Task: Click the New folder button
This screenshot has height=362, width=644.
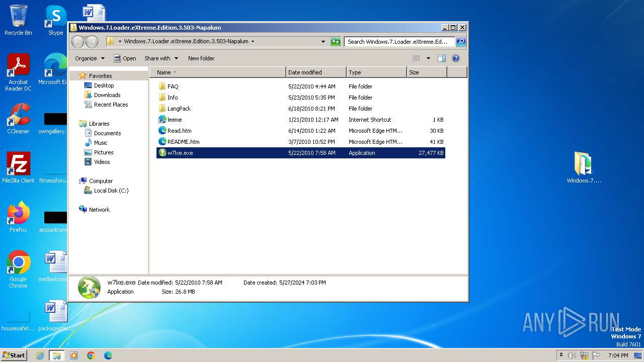Action: pos(201,58)
